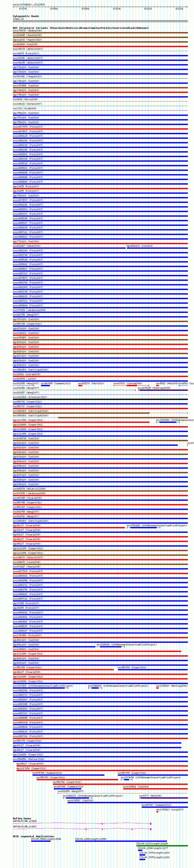Select the nsv550787 (Cooper2011) label

point(51,777)
